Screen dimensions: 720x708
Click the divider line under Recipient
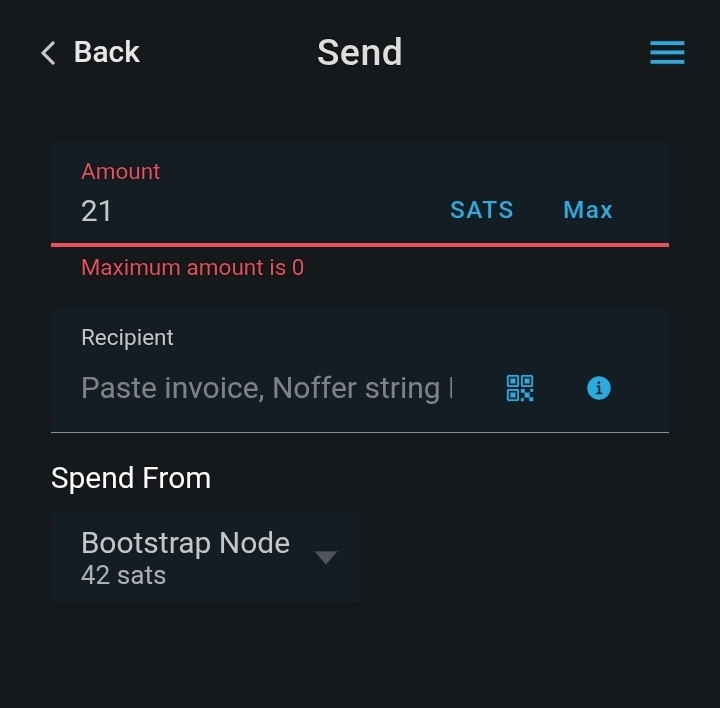click(x=360, y=432)
